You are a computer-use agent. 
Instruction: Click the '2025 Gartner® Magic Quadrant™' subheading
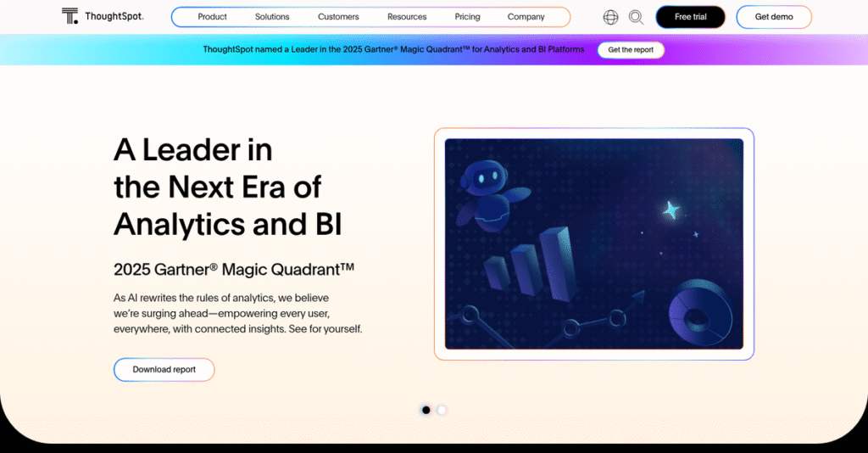234,269
